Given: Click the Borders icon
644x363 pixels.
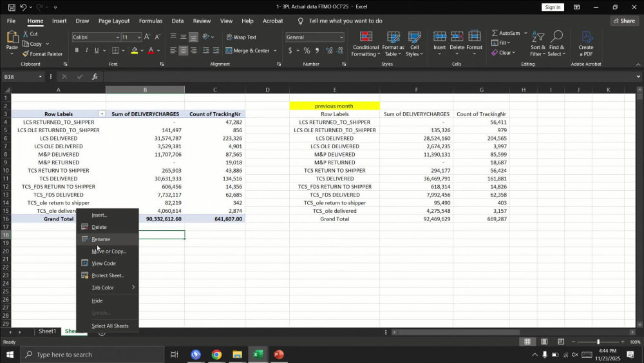Looking at the screenshot, I should coord(115,50).
